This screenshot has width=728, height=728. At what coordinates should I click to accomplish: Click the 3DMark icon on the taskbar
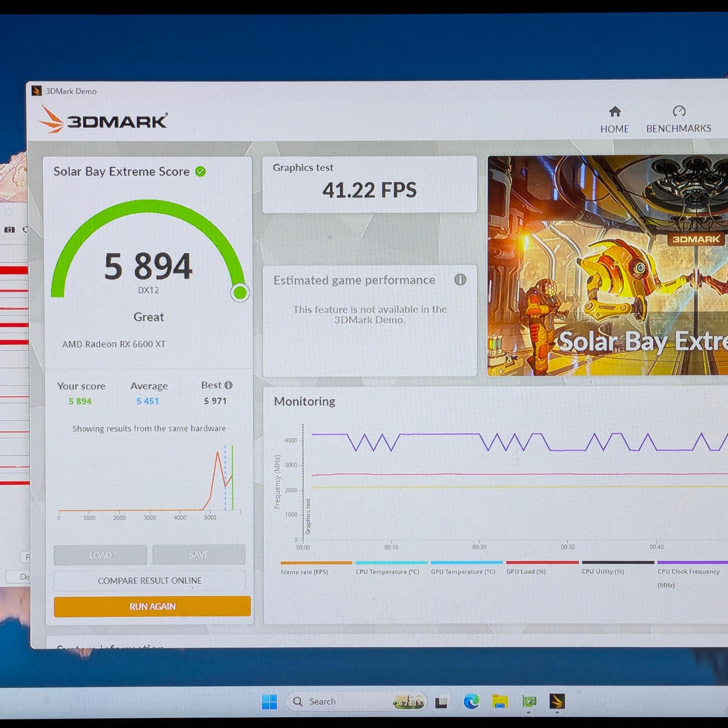click(557, 702)
